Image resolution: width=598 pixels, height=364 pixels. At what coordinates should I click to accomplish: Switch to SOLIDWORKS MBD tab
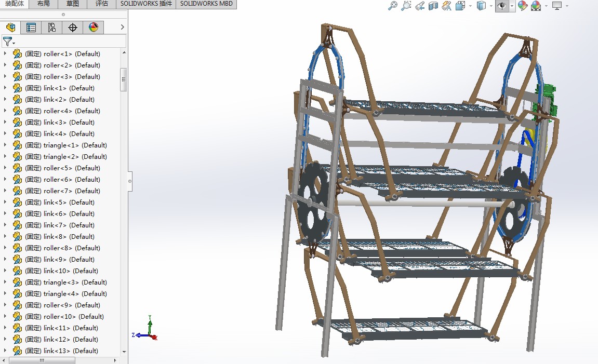click(206, 4)
